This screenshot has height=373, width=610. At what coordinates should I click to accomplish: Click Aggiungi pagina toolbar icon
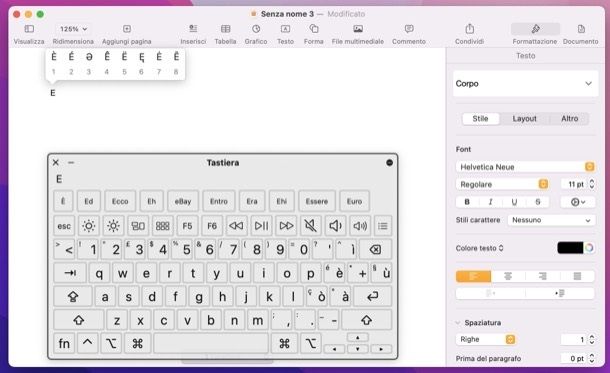pyautogui.click(x=127, y=29)
